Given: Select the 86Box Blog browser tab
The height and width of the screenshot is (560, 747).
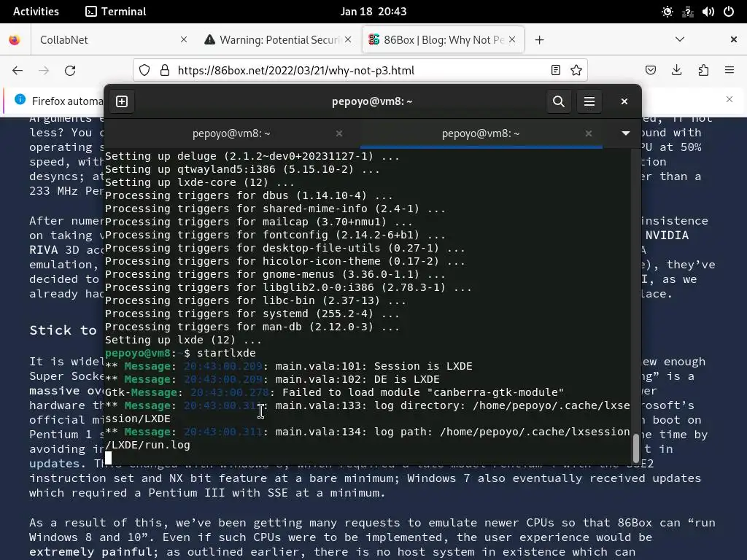Looking at the screenshot, I should click(443, 39).
